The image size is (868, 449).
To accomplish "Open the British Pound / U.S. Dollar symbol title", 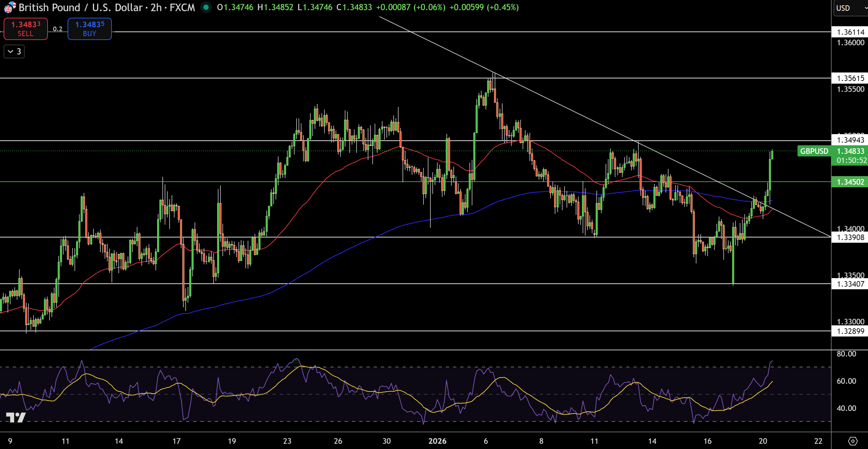I will click(x=107, y=7).
